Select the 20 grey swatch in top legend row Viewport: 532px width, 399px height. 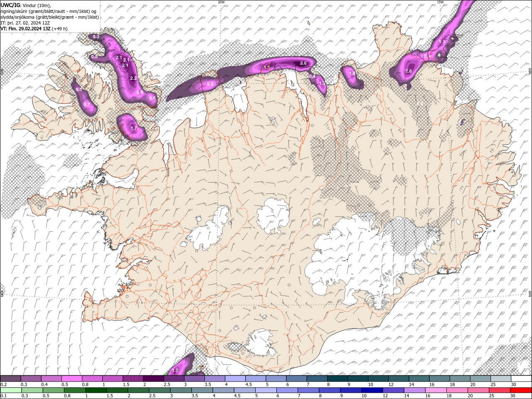pos(480,378)
